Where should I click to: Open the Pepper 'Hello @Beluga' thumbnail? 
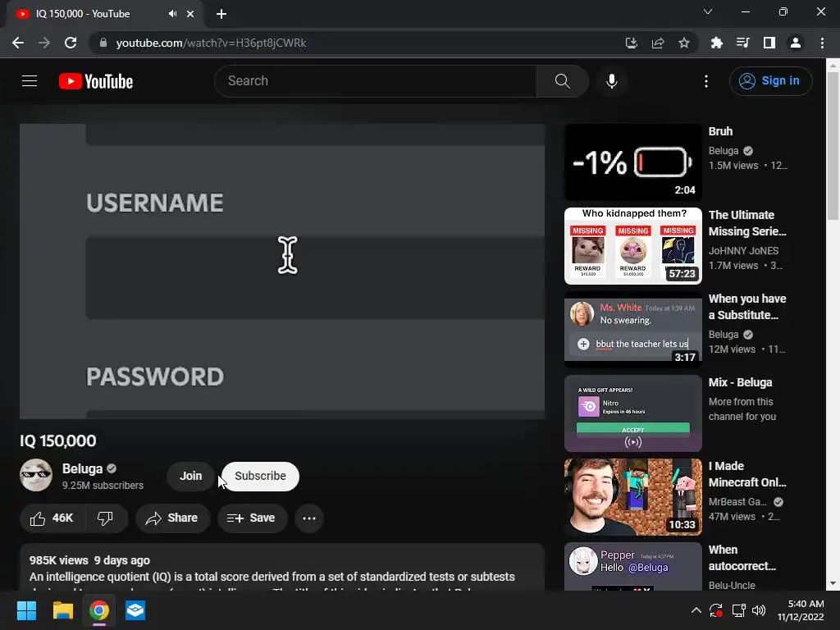pos(632,567)
